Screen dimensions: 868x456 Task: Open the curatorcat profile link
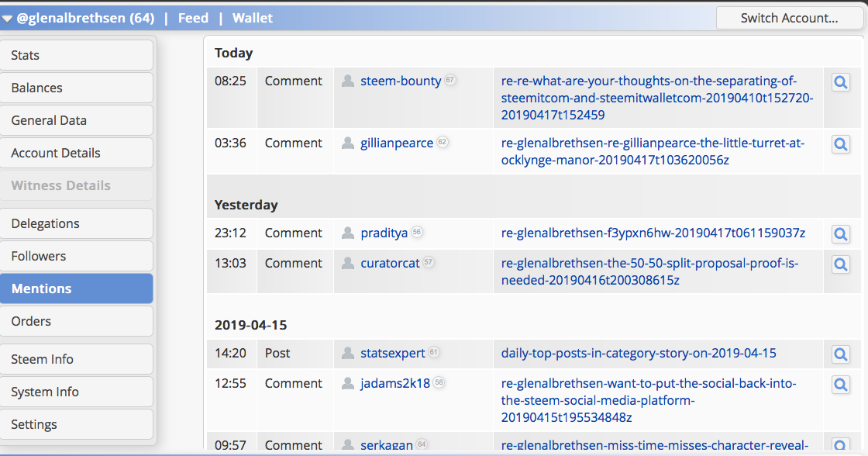coord(391,263)
